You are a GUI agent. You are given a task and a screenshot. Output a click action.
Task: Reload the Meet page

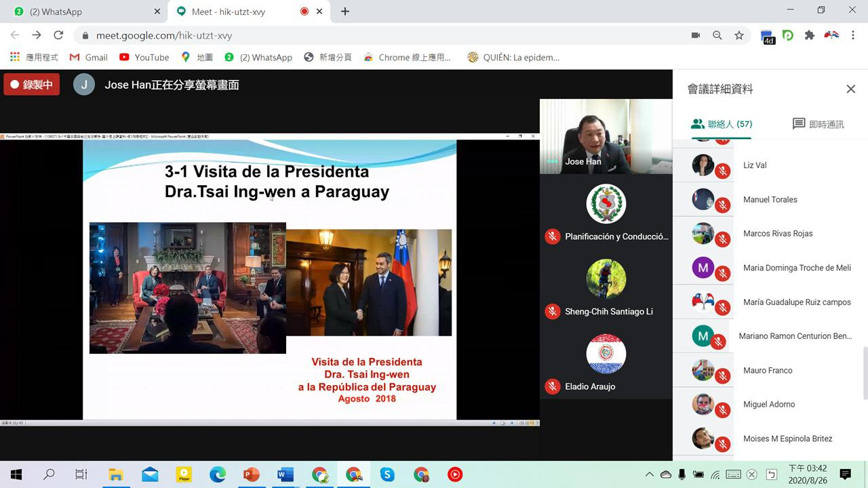(58, 35)
